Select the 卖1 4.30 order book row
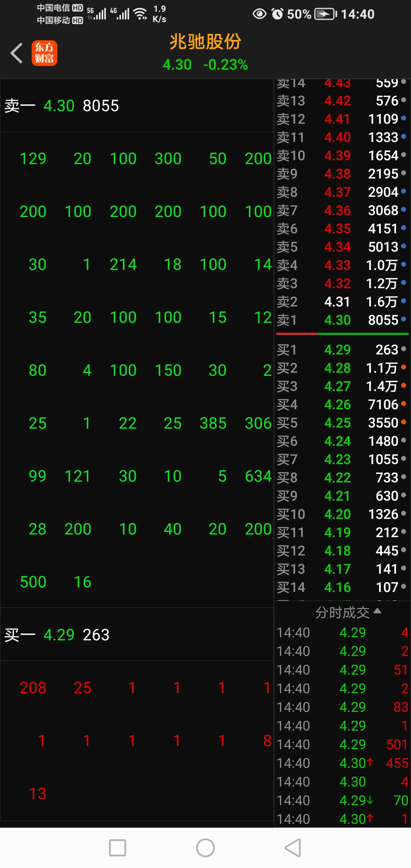This screenshot has width=411, height=868. coord(342,320)
